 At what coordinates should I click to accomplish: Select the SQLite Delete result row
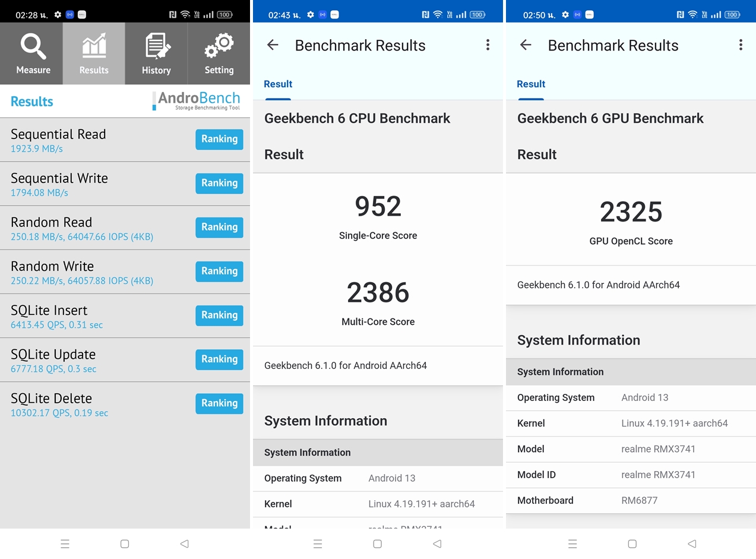tap(125, 404)
